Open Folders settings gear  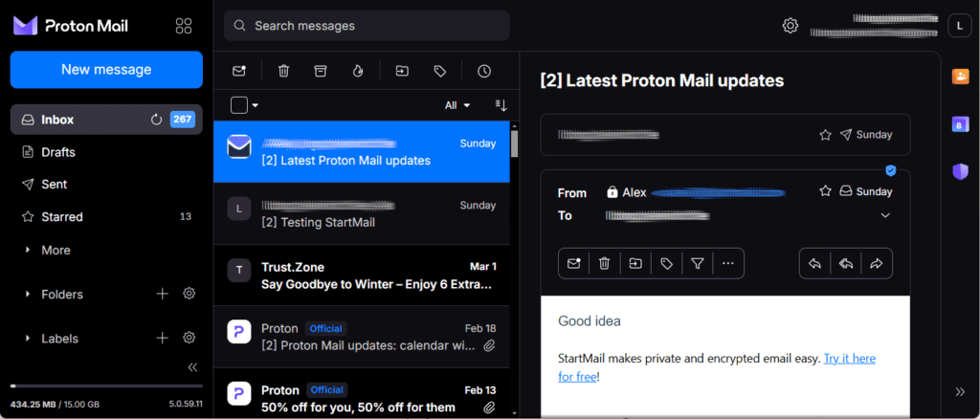tap(189, 294)
